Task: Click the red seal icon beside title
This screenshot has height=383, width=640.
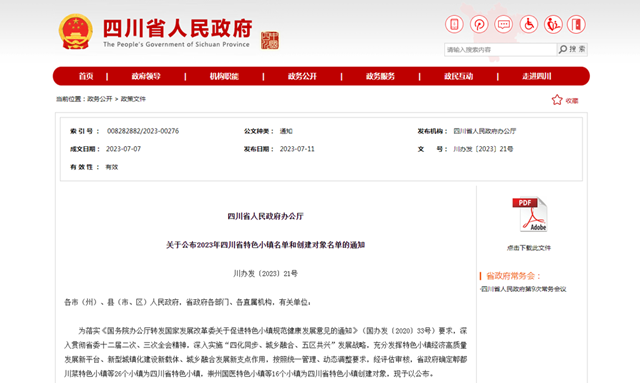Action: coord(270,40)
